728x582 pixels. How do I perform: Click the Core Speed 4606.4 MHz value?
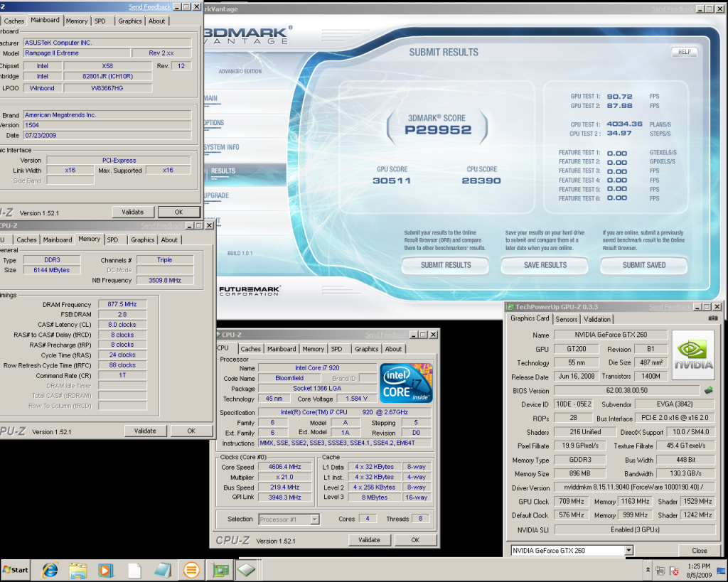coord(284,467)
